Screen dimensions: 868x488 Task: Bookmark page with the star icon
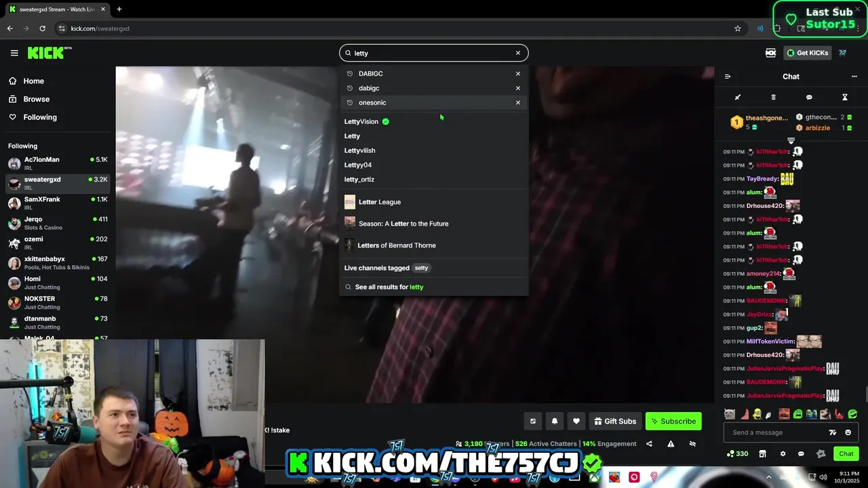(738, 28)
